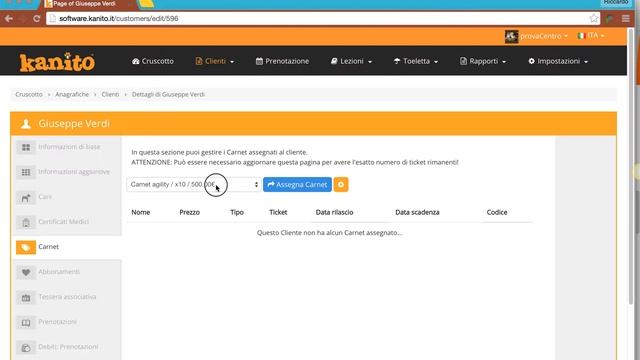
Task: Click Clienti in the breadcrumb
Action: [x=110, y=94]
